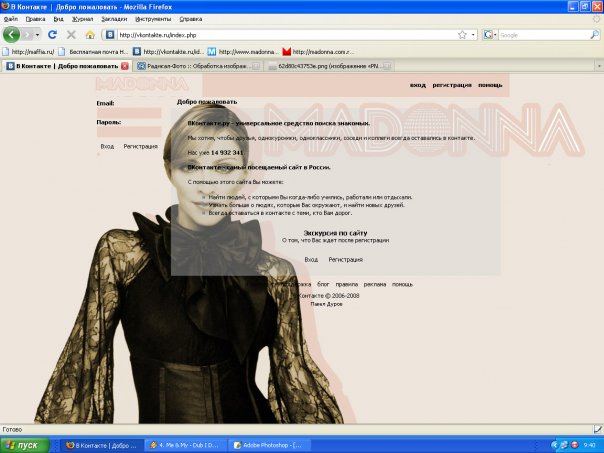Click the Павел Дуров footer link
This screenshot has width=604, height=453.
pyautogui.click(x=326, y=304)
